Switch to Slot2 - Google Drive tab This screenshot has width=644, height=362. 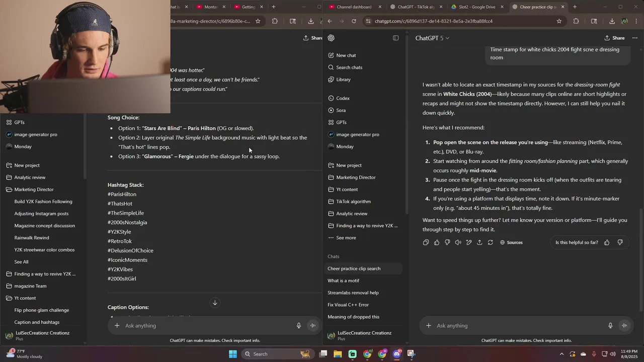[x=476, y=7]
